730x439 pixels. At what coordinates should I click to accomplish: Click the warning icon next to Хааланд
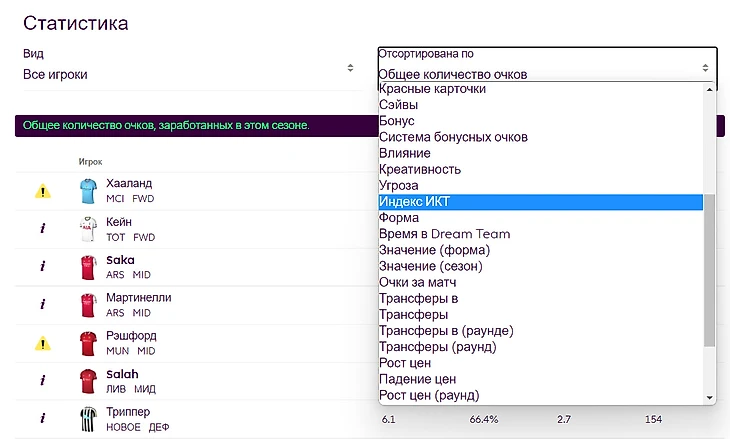click(x=42, y=191)
